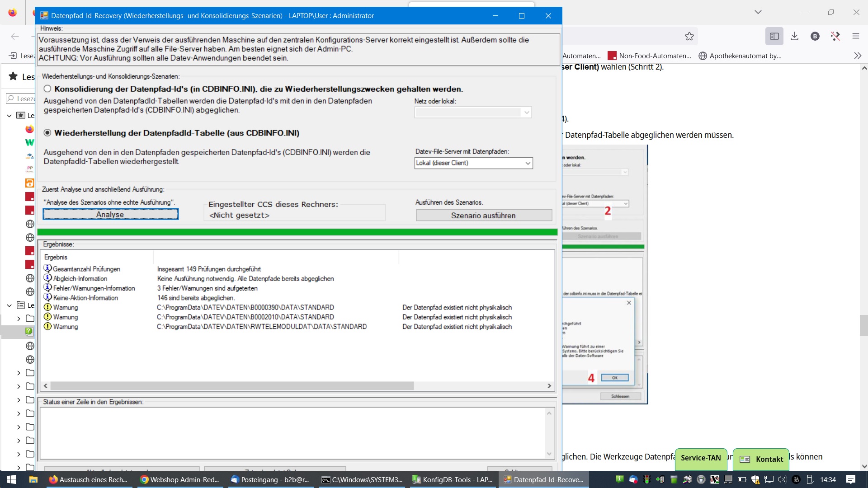Toggle the Firefox sidebar panel icon
The image size is (868, 488).
774,36
